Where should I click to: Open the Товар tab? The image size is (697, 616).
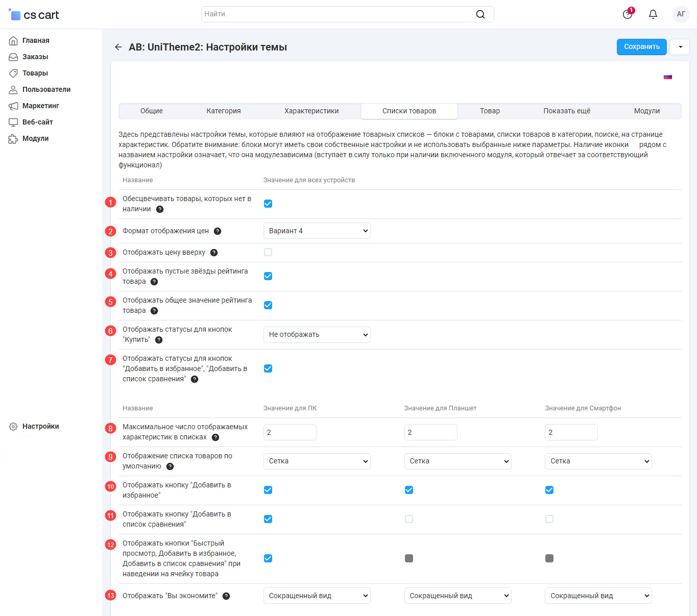point(490,111)
